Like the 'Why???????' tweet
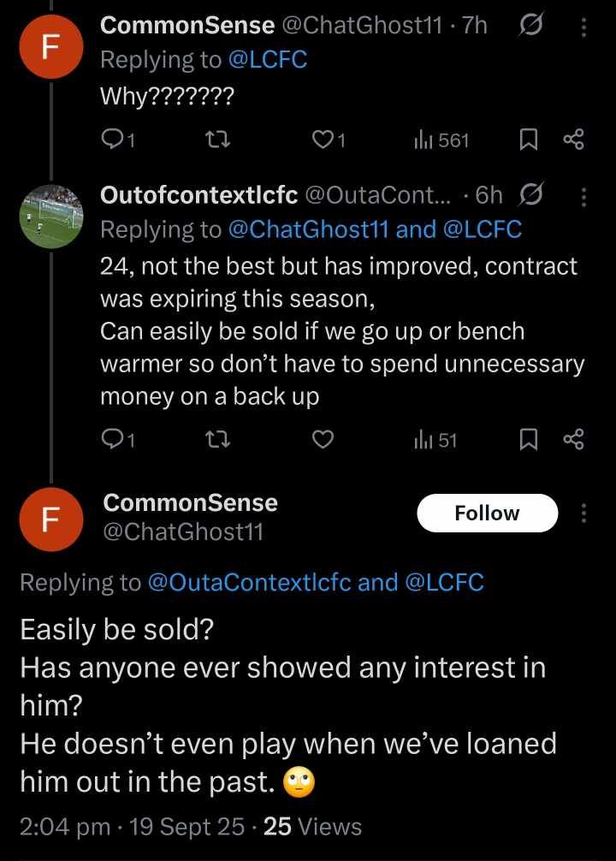 point(323,140)
